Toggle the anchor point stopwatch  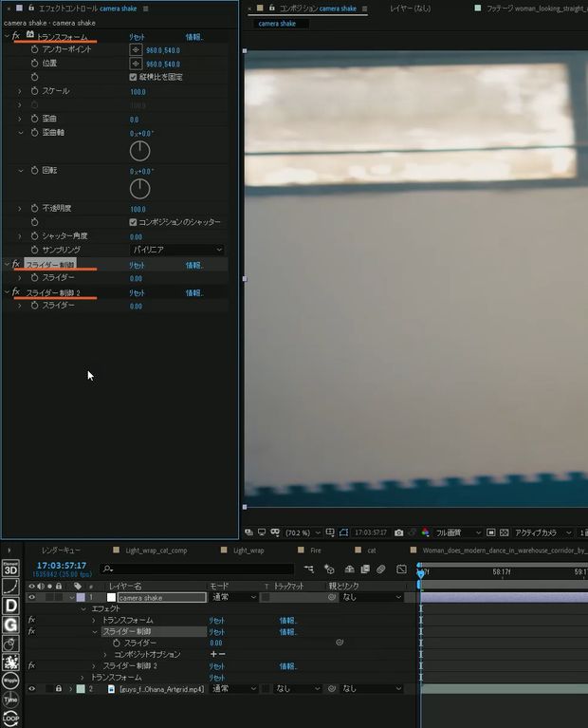point(34,49)
